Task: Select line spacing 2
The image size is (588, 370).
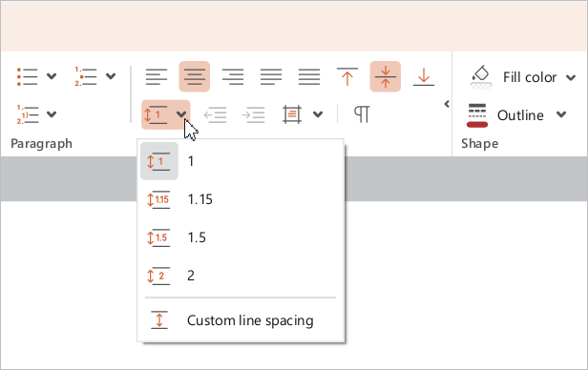Action: [241, 276]
